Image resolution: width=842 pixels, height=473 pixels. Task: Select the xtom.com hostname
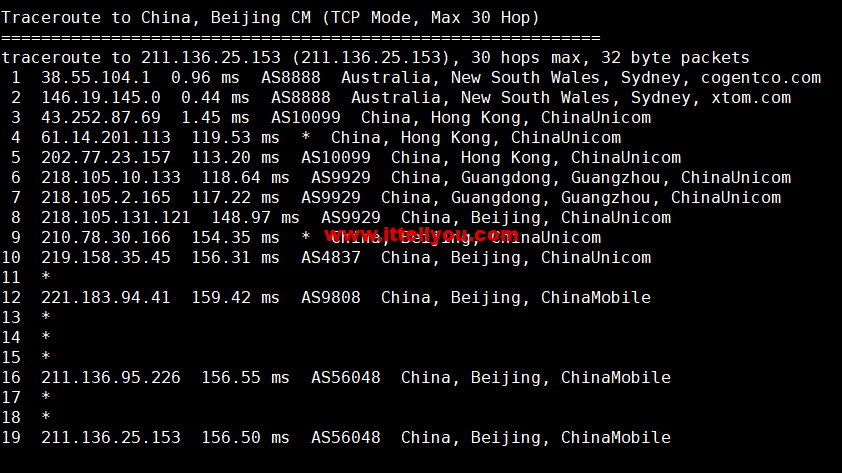click(751, 98)
